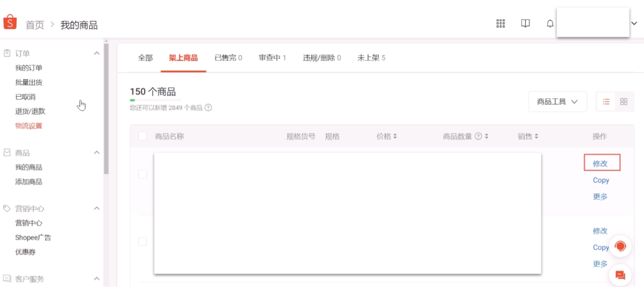
Task: Switch to the 全部 tab
Action: 145,58
